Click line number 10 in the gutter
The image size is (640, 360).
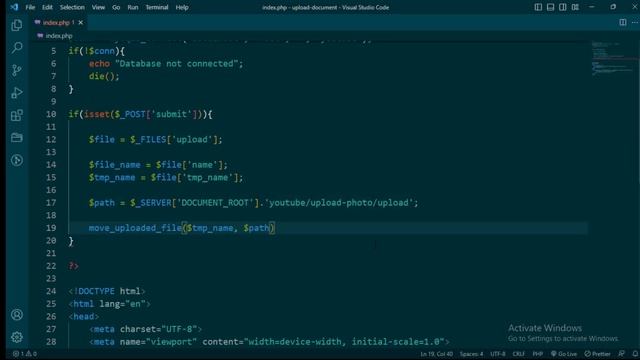[51, 114]
